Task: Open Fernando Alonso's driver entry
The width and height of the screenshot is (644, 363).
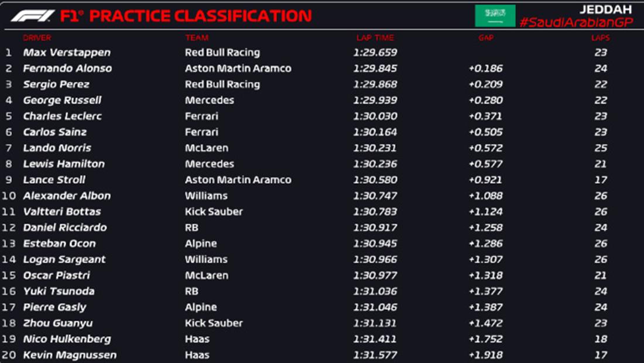Action: coord(67,69)
